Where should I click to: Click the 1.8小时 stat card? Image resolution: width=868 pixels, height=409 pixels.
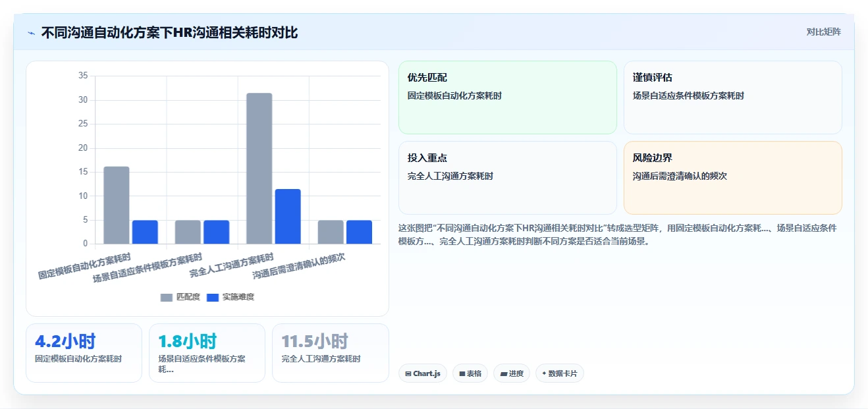pos(207,353)
